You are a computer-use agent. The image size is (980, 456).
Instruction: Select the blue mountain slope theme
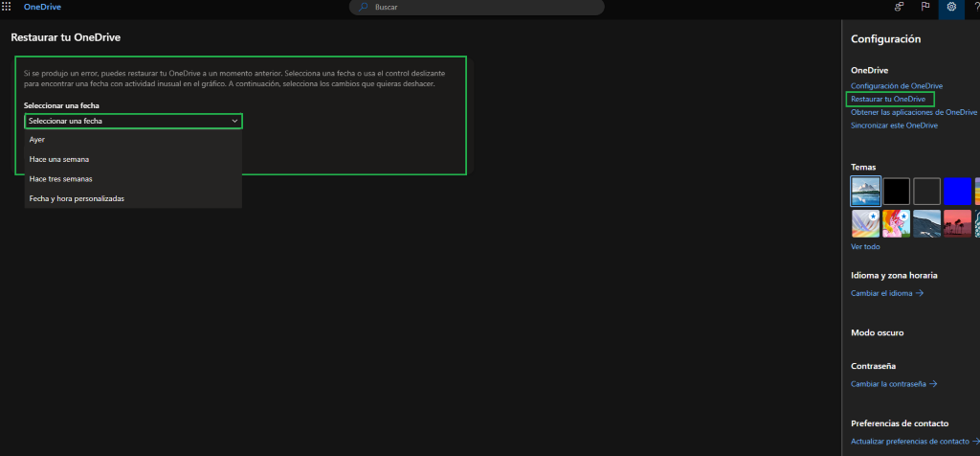[926, 223]
